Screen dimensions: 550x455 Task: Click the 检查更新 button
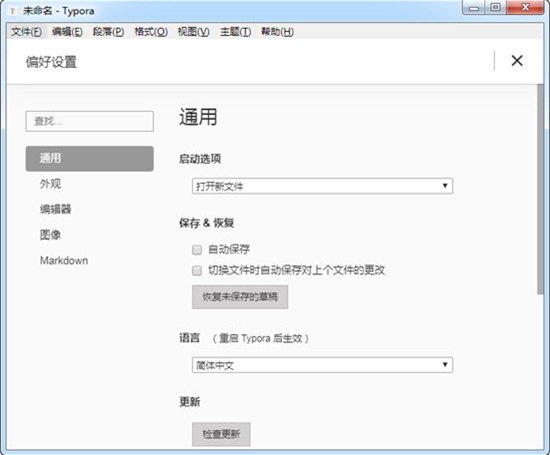pyautogui.click(x=221, y=434)
